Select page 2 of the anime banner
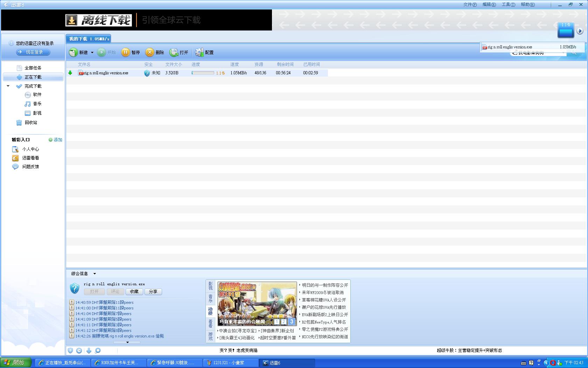 tap(283, 321)
